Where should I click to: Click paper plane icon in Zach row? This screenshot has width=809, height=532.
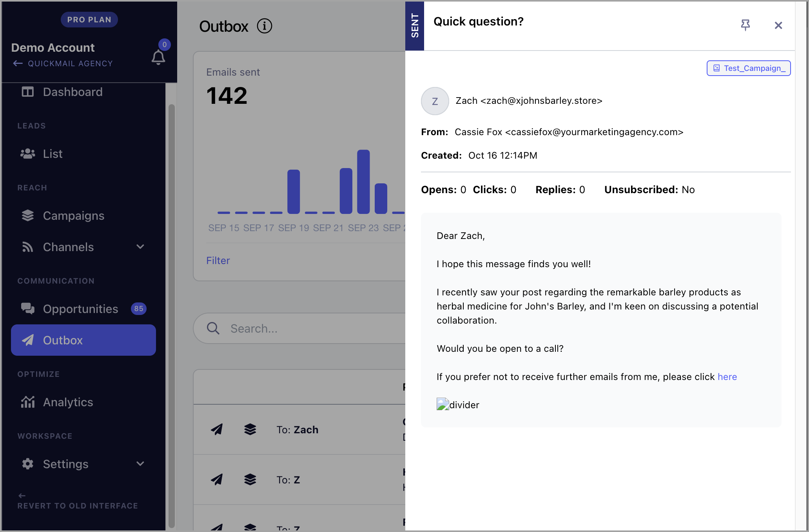click(x=217, y=429)
